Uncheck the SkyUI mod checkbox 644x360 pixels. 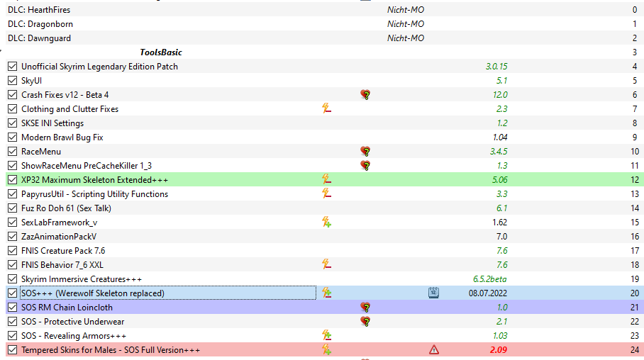(12, 81)
